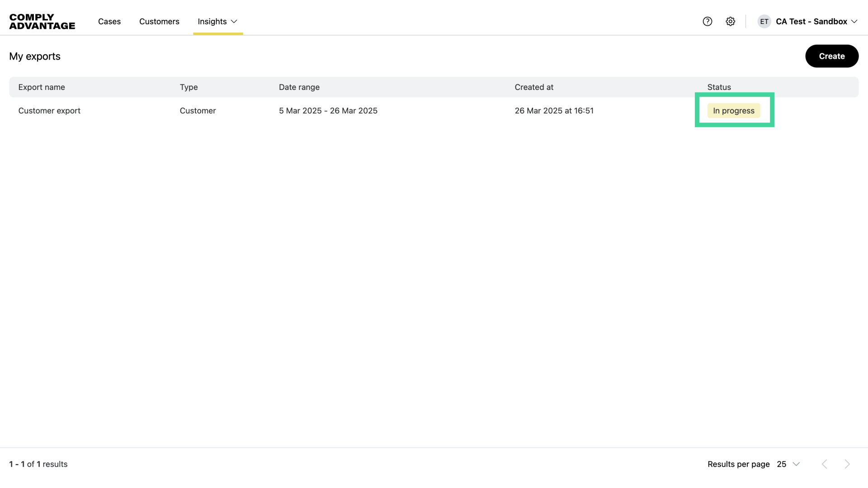The height and width of the screenshot is (488, 868).
Task: Click the Created at column header
Action: tap(534, 87)
